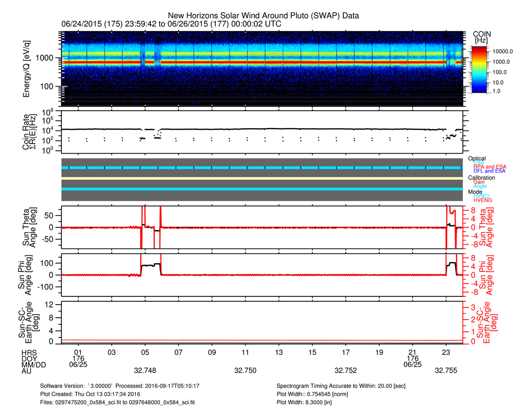Click the 'HVENG' mode legend label
This screenshot has height=411, width=532.
[484, 200]
